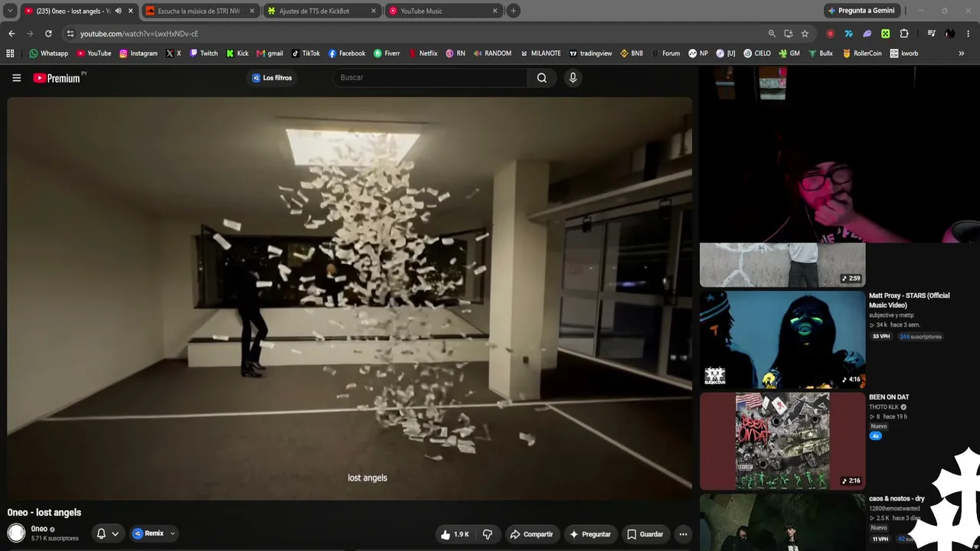Save the video with Guardar
The image size is (980, 551).
(645, 534)
